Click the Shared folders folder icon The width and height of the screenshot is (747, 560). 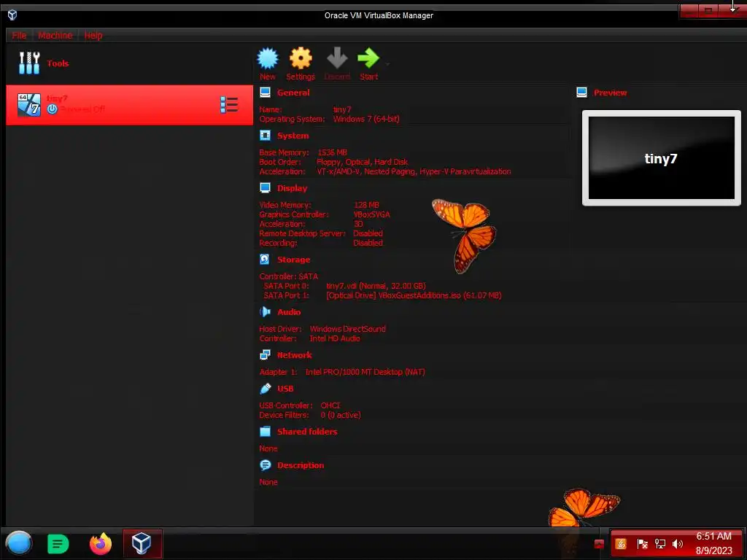(266, 432)
